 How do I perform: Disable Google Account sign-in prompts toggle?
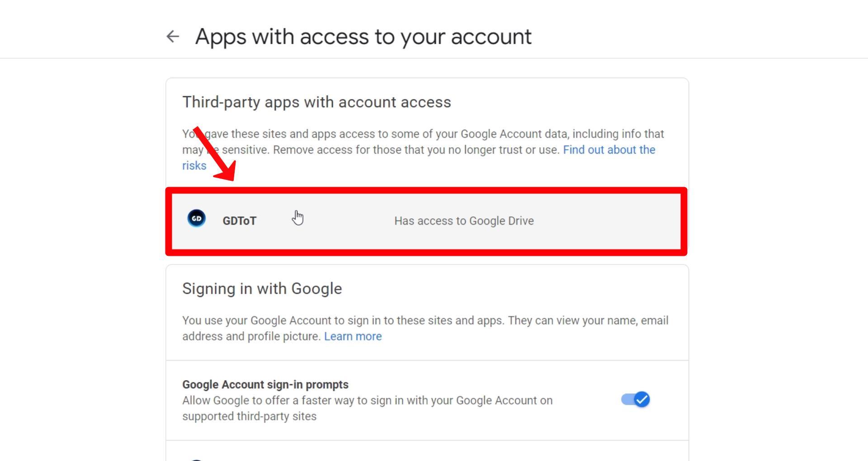[x=635, y=400]
